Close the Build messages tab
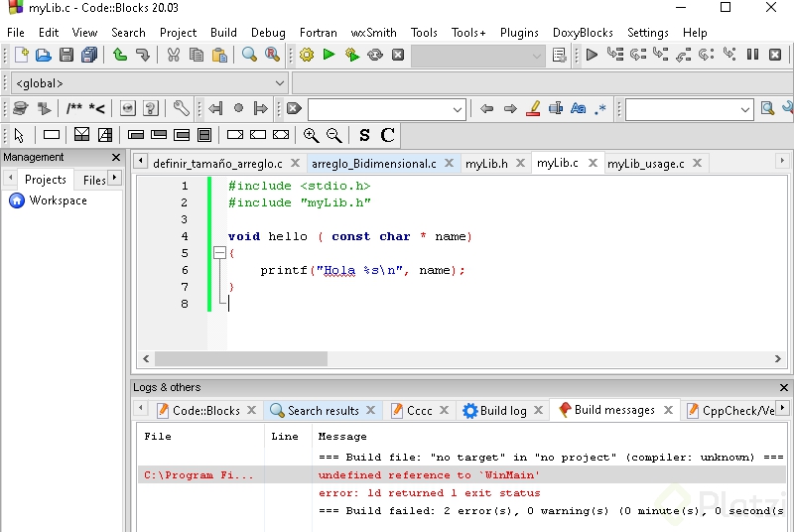This screenshot has width=794, height=532. click(x=668, y=410)
